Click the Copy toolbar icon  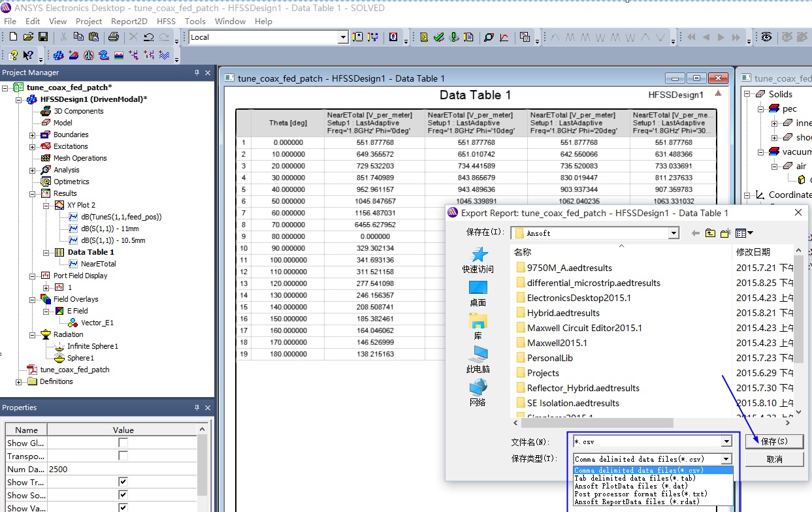coord(78,37)
